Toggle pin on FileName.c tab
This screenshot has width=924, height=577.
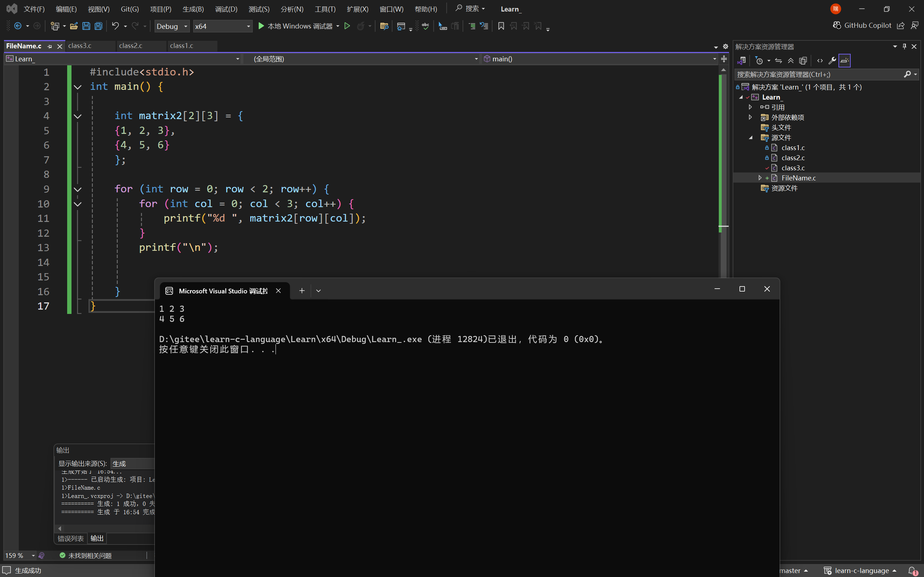[x=49, y=46]
